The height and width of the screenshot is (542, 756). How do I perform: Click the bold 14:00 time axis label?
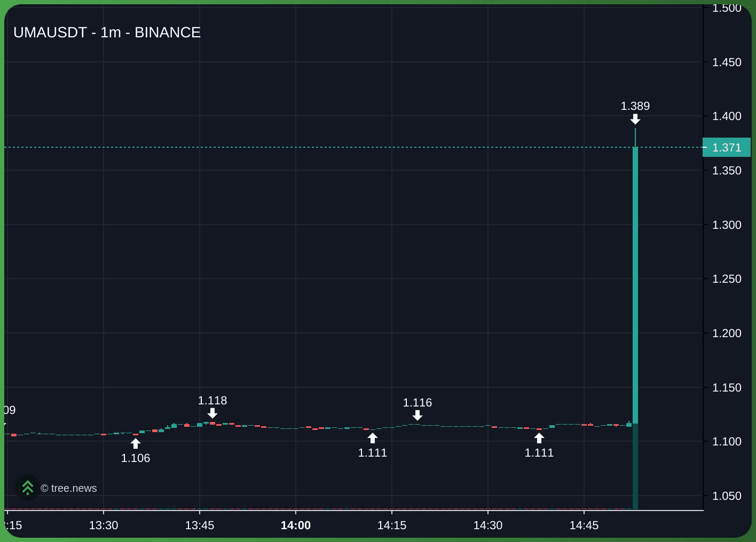[x=296, y=525]
